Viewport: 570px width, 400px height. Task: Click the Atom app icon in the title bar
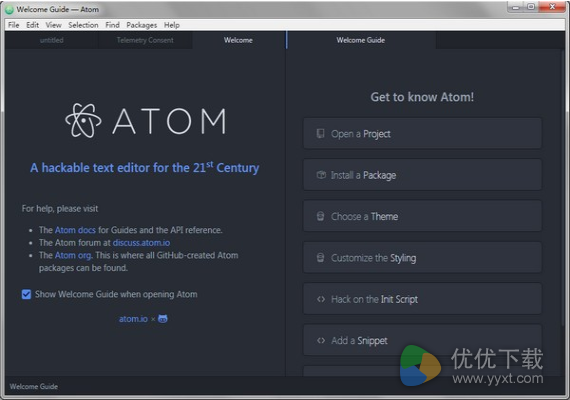(9, 9)
